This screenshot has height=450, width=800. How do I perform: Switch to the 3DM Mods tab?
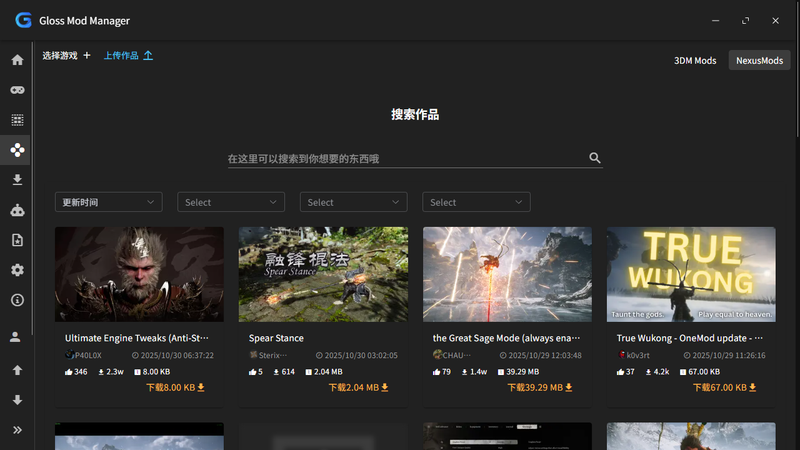(695, 60)
